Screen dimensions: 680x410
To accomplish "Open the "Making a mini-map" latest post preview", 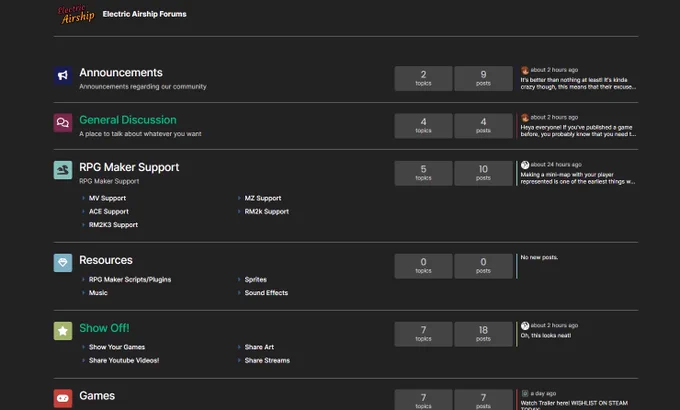I will tap(578, 178).
